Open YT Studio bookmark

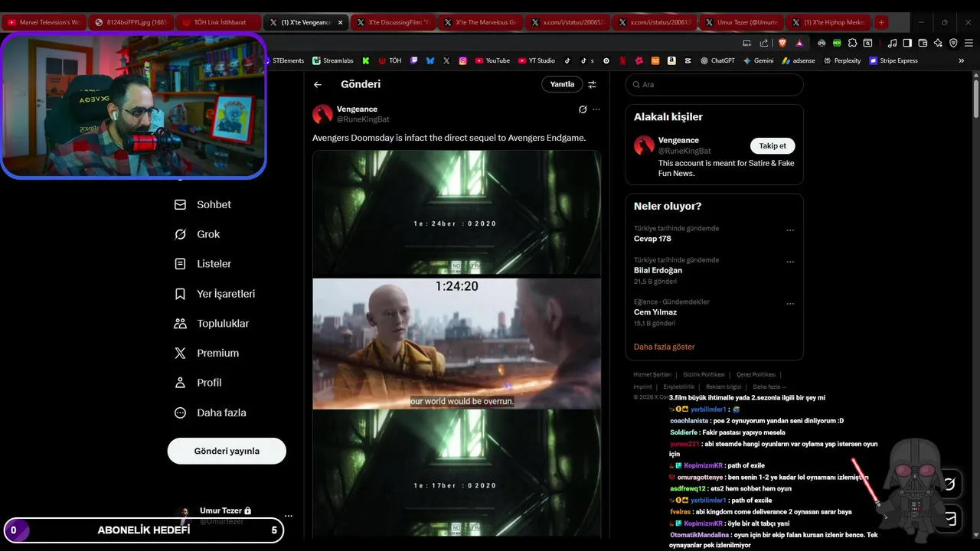tap(537, 60)
